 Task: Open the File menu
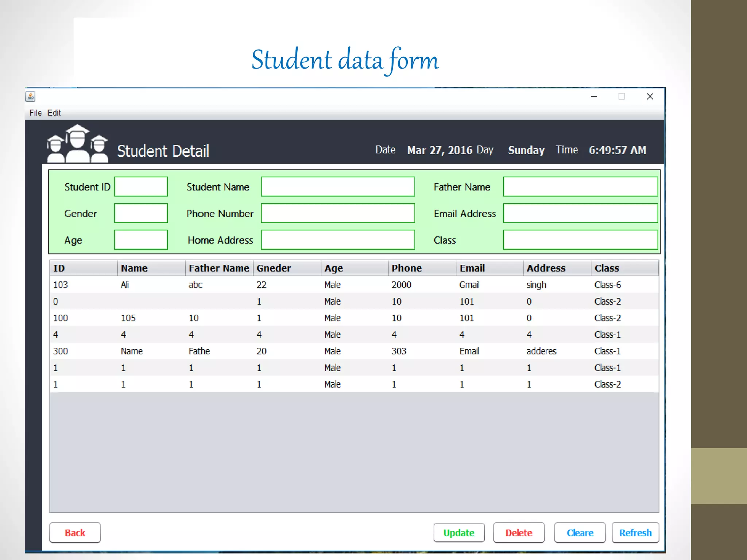[x=35, y=113]
